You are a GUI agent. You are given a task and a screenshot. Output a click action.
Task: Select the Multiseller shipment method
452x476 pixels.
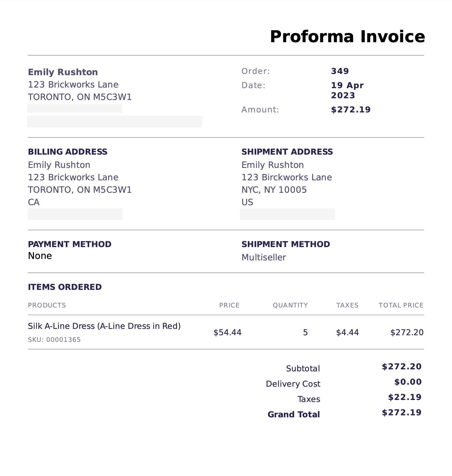pos(263,257)
